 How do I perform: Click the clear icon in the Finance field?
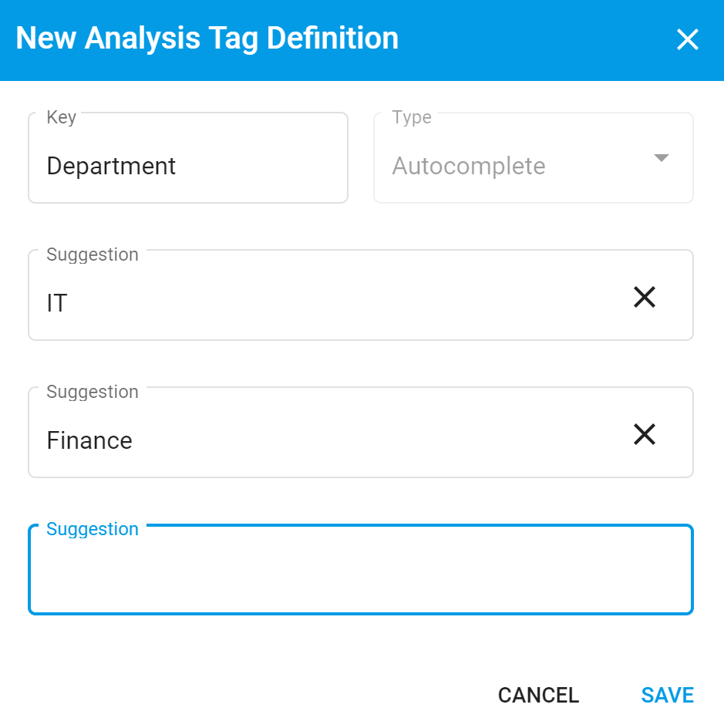[644, 434]
